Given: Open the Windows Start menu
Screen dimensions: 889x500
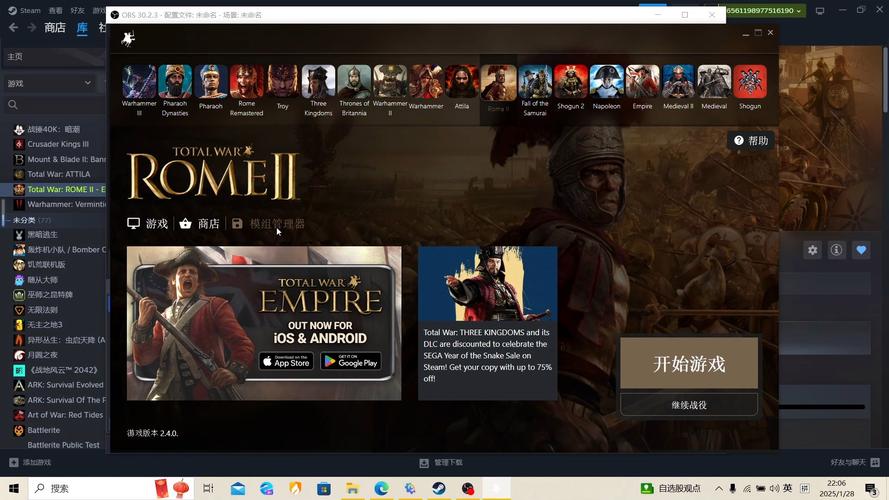Looking at the screenshot, I should pos(14,488).
